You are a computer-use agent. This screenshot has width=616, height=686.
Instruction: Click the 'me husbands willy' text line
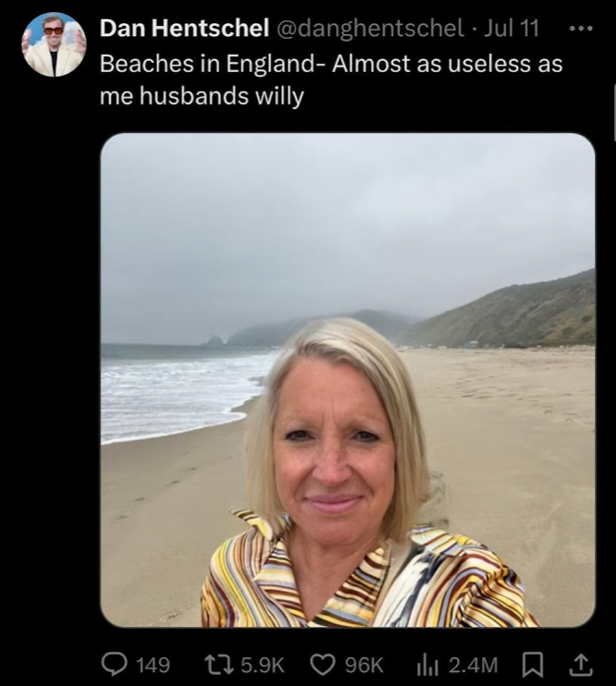(x=202, y=96)
